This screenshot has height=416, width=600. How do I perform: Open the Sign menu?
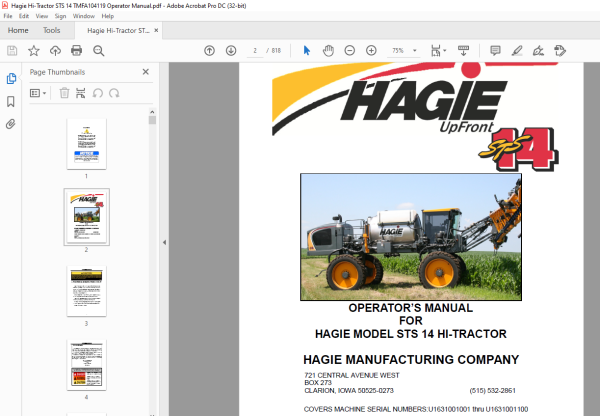[x=60, y=16]
